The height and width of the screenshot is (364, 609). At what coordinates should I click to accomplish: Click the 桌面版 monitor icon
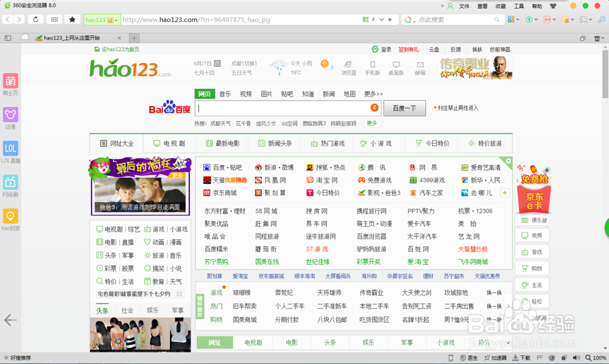(x=396, y=65)
